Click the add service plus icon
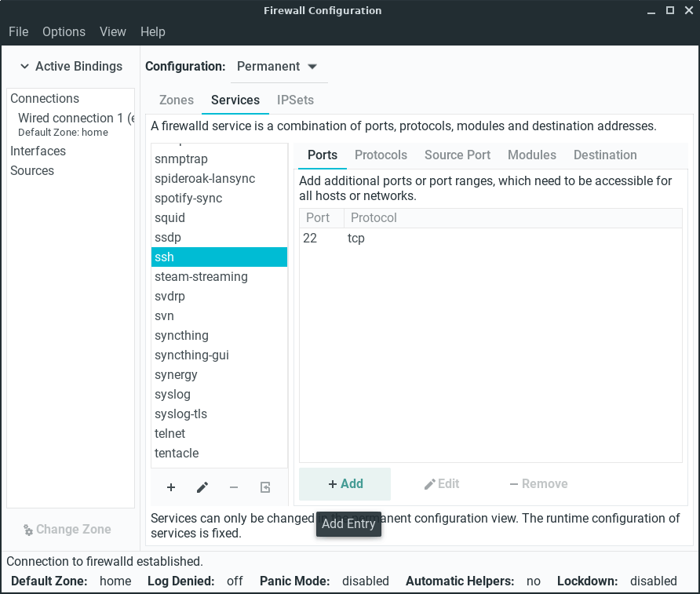 pyautogui.click(x=171, y=487)
